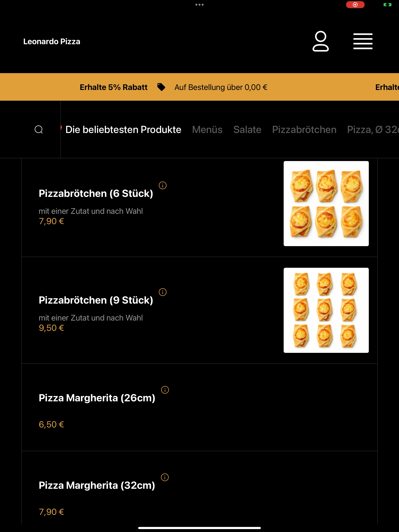Switch to the Menüs category
The width and height of the screenshot is (399, 532).
[x=207, y=129]
